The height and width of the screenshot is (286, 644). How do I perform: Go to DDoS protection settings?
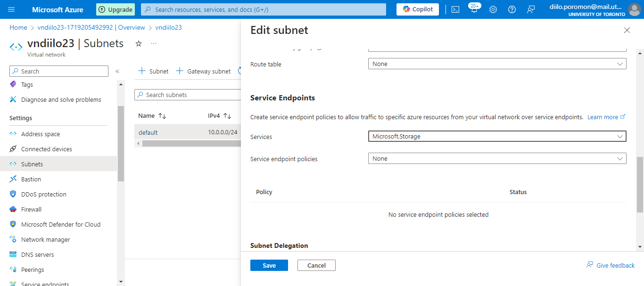coord(44,194)
